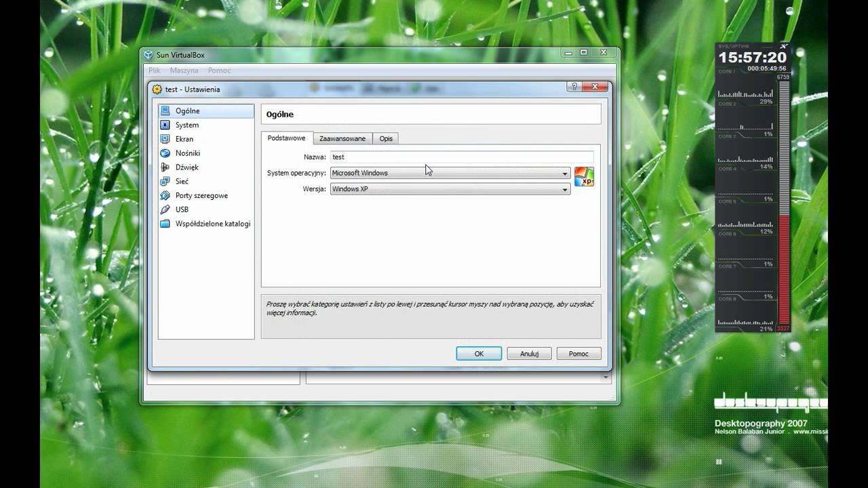
Task: Click the System category monitor icon
Action: pyautogui.click(x=165, y=125)
